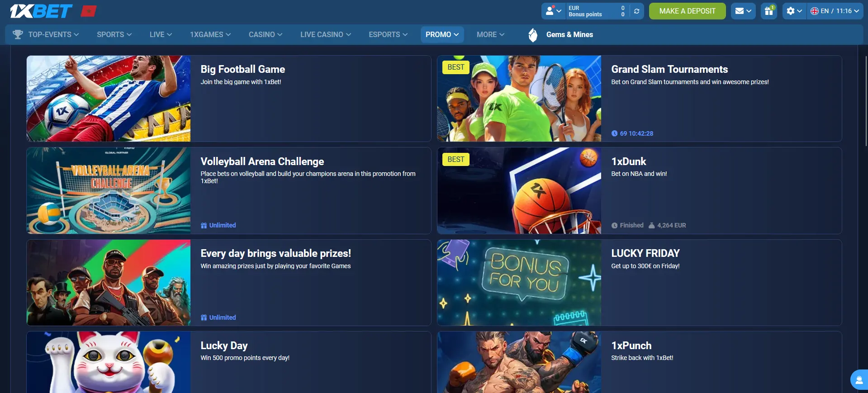Click 'Win 500 promo points every day!' text
This screenshot has width=868, height=393.
(x=245, y=358)
